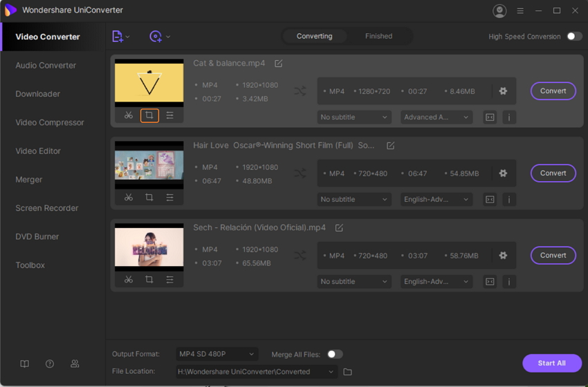Open Merger in sidebar
Viewport: 588px width, 387px height.
pyautogui.click(x=28, y=180)
